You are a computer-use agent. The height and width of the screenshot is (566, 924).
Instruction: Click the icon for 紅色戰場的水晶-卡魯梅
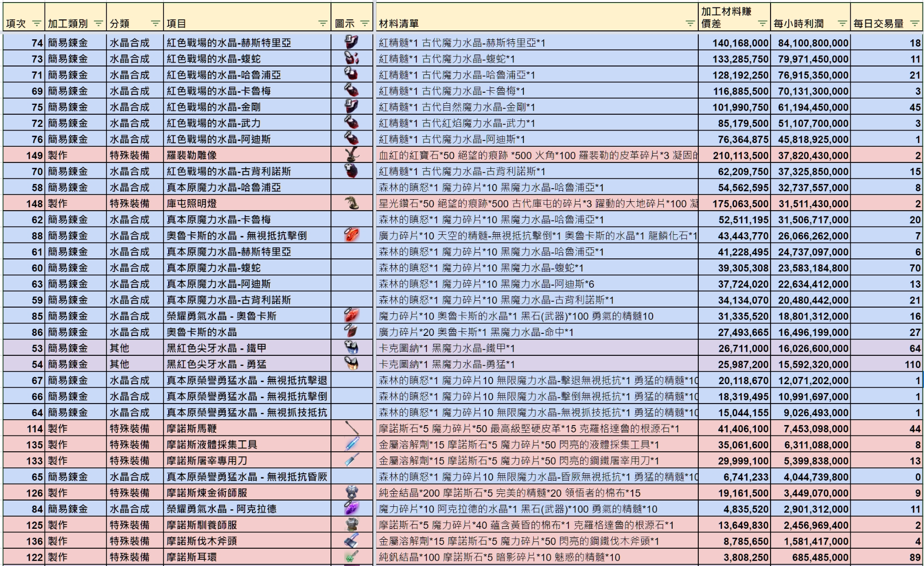pos(351,91)
